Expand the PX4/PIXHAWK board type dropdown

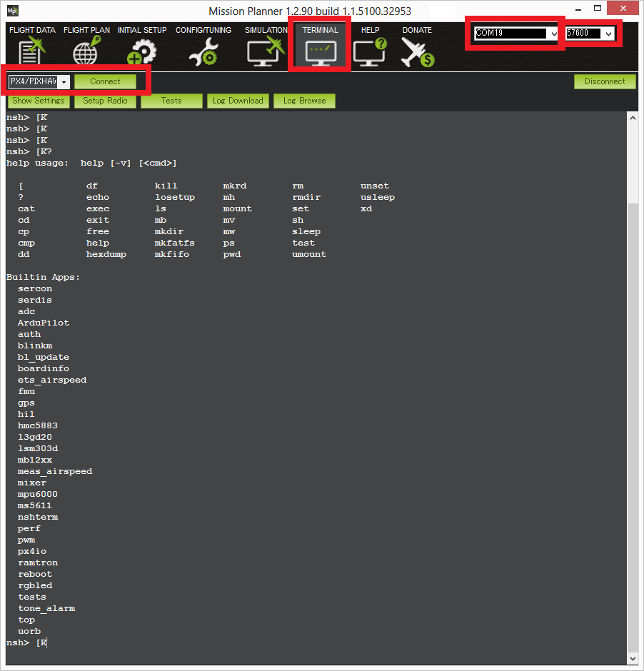pyautogui.click(x=64, y=82)
